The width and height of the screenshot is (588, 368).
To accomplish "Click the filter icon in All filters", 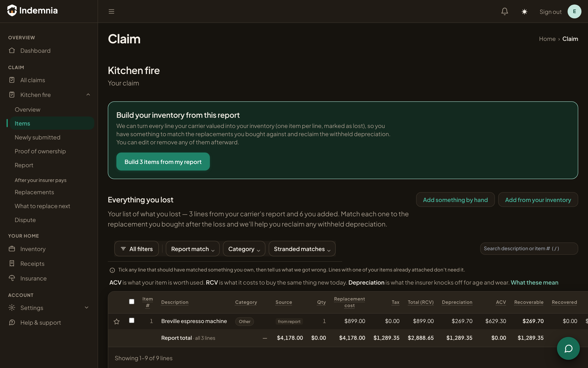I will click(123, 249).
